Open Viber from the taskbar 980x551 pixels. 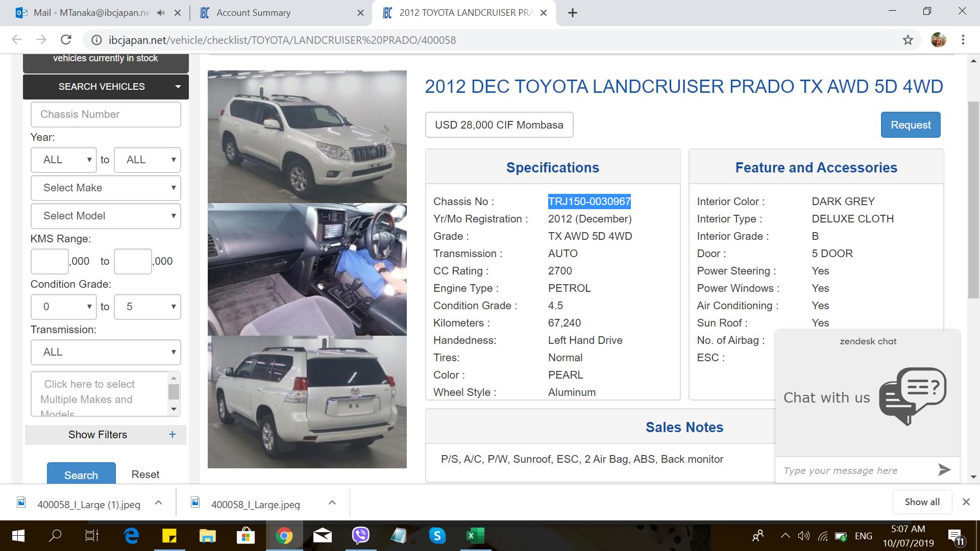(x=361, y=536)
